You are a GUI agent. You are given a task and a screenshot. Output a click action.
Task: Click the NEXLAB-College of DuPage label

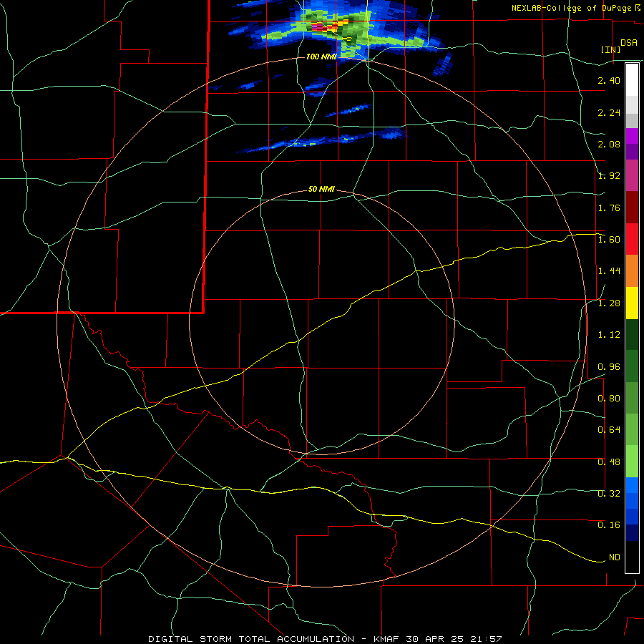click(x=571, y=8)
